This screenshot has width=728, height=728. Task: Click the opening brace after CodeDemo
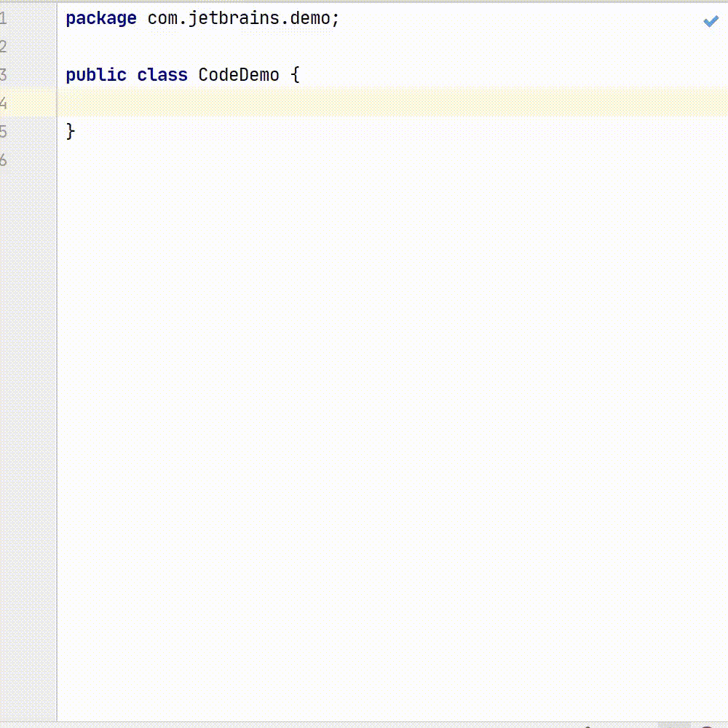296,75
